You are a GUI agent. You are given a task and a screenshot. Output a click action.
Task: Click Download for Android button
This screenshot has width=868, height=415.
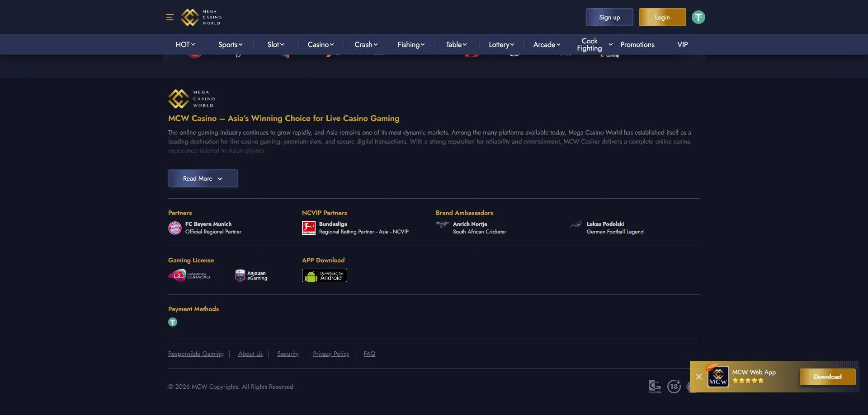click(325, 275)
